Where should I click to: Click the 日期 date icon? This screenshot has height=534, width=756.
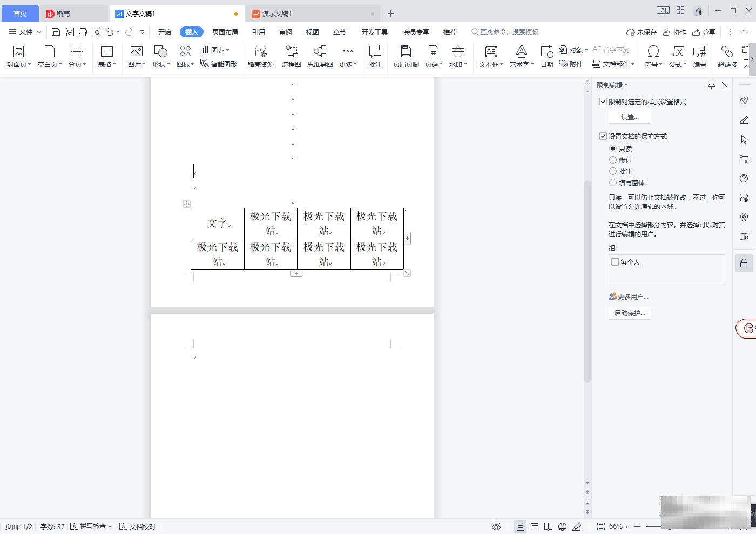pyautogui.click(x=546, y=56)
